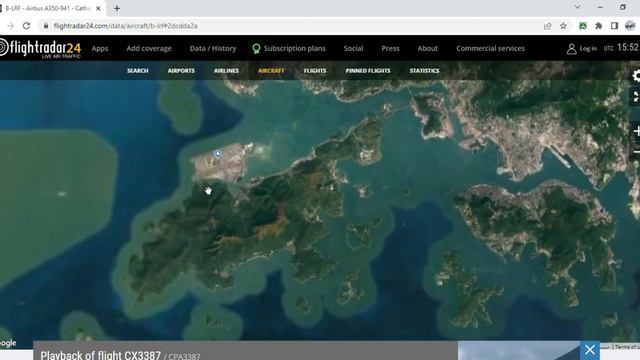Click the lightbulb icon beside Subscription plans

point(256,49)
